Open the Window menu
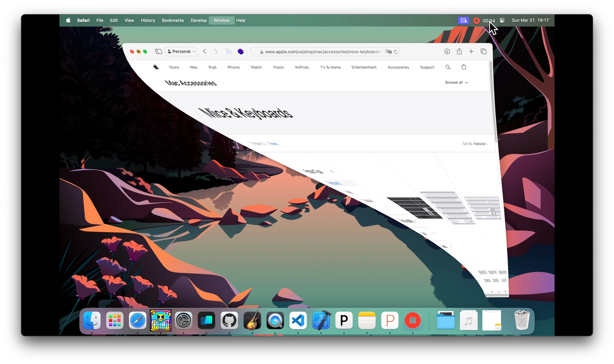The width and height of the screenshot is (614, 364). click(x=221, y=20)
